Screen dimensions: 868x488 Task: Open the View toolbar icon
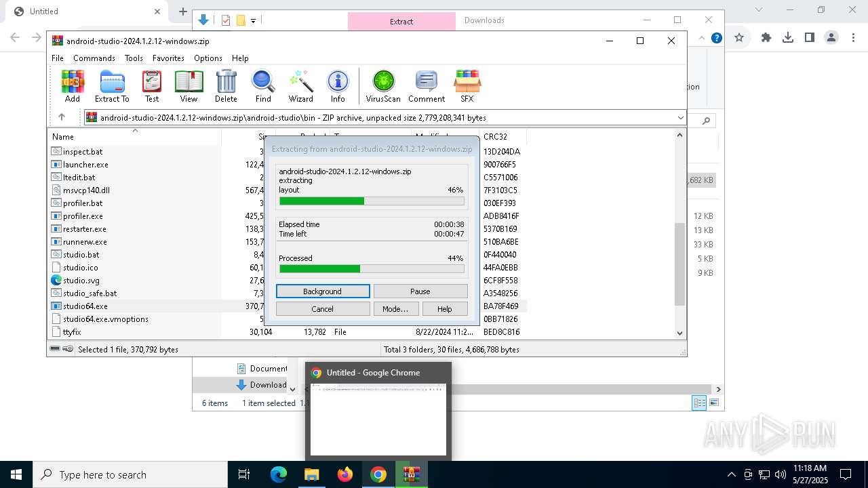coord(189,86)
